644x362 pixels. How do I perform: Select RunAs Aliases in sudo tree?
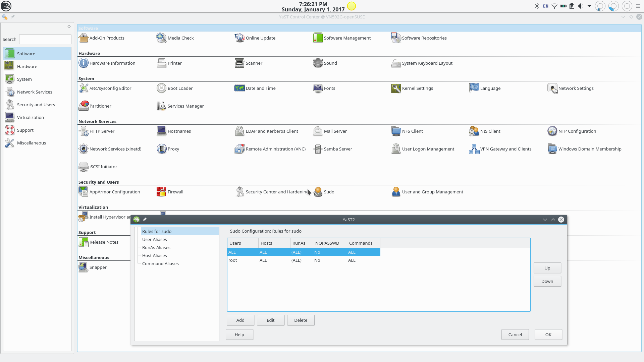156,247
